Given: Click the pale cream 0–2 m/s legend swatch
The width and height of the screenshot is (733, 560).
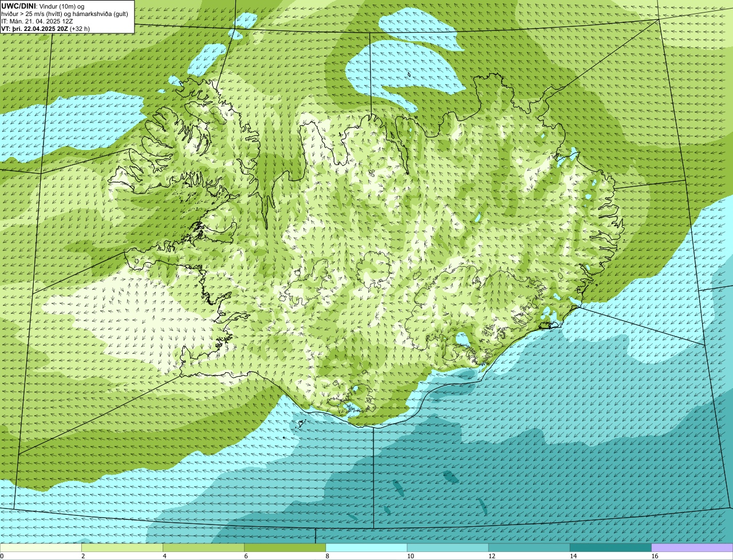Looking at the screenshot, I should click(x=41, y=547).
